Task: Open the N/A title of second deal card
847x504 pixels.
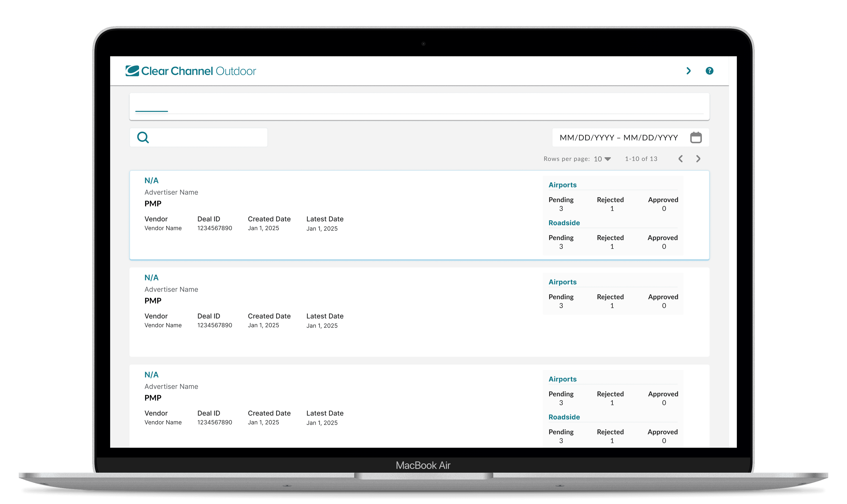Action: point(152,278)
